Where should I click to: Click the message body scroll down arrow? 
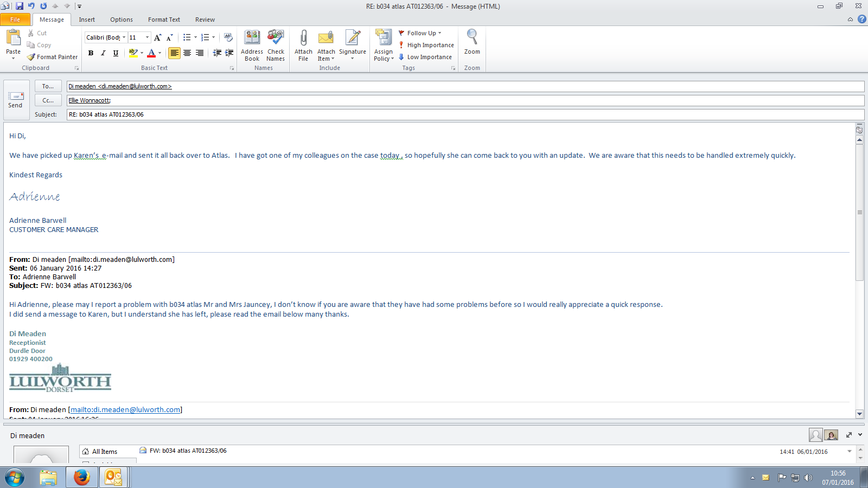[859, 414]
